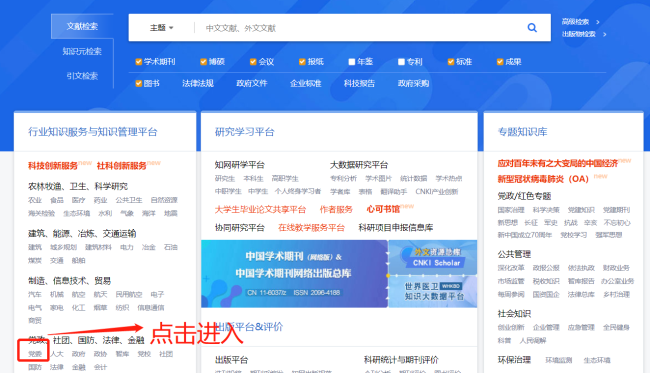Viewport: 650px width, 373px height.
Task: Toggle the 成果 checkbox
Action: (500, 62)
